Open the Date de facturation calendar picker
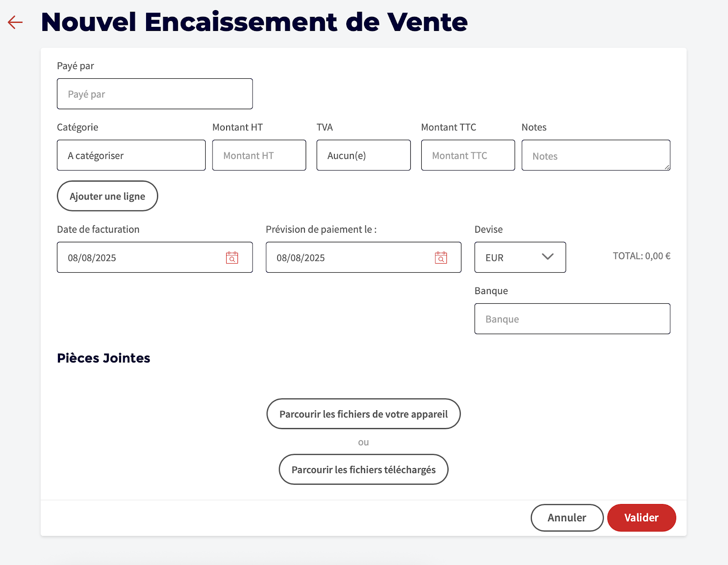 [232, 257]
